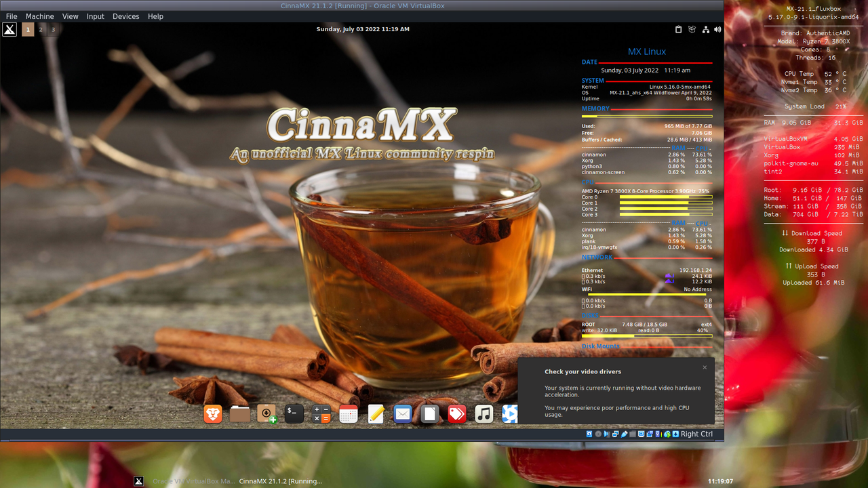This screenshot has height=488, width=868.
Task: Click the Ethernet 192.168.1.24 row
Action: [x=647, y=270]
